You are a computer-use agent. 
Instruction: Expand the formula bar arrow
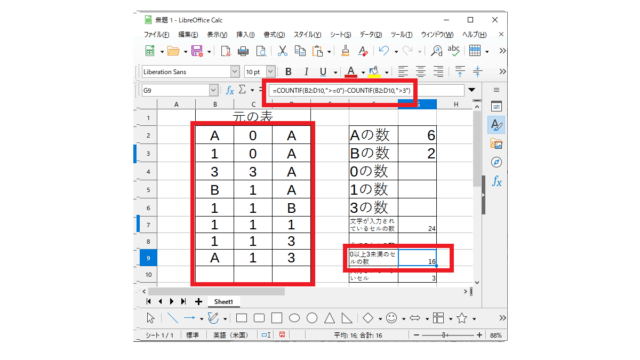472,90
